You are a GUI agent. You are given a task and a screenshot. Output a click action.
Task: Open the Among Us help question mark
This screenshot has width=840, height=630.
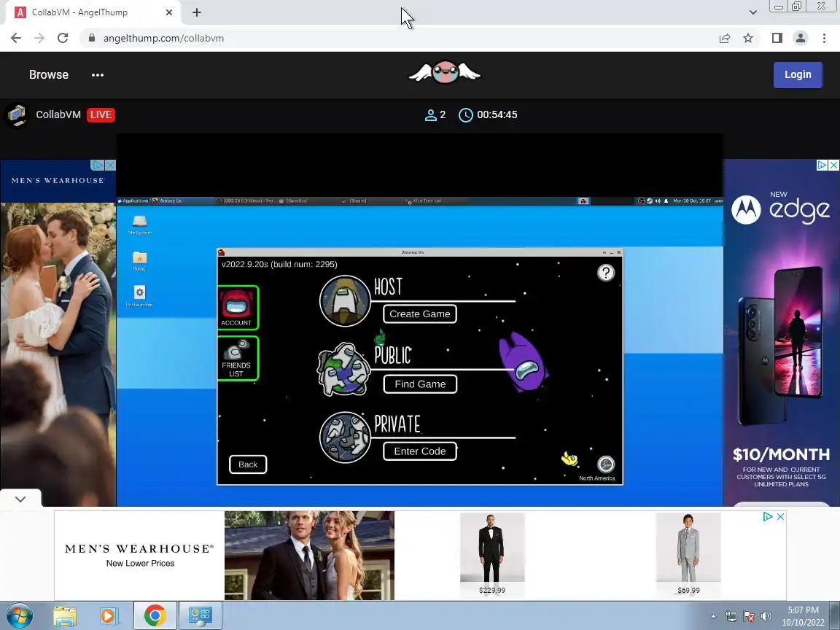click(605, 273)
